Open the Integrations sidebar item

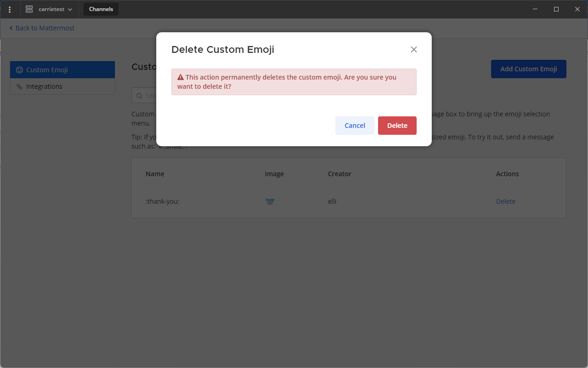coord(44,86)
